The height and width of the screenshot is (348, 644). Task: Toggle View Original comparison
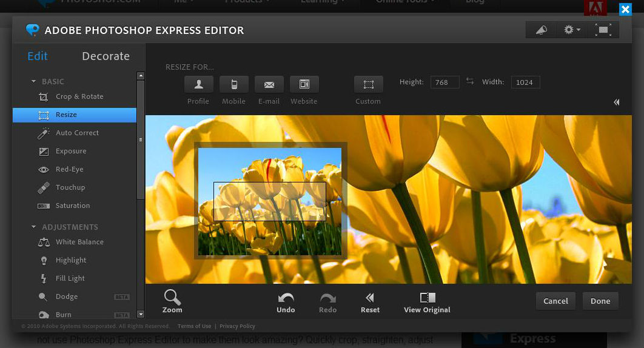click(x=427, y=301)
